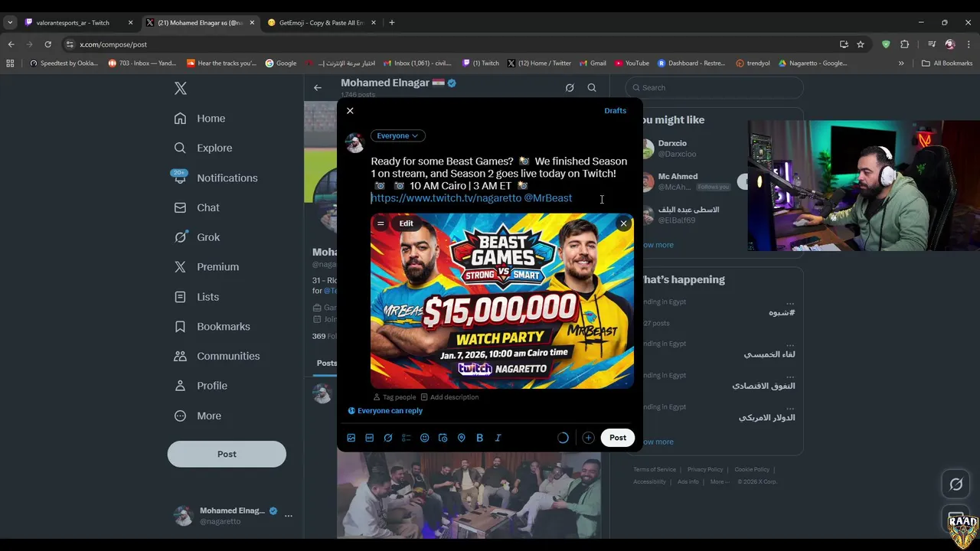Click Tag people under the image

click(394, 397)
